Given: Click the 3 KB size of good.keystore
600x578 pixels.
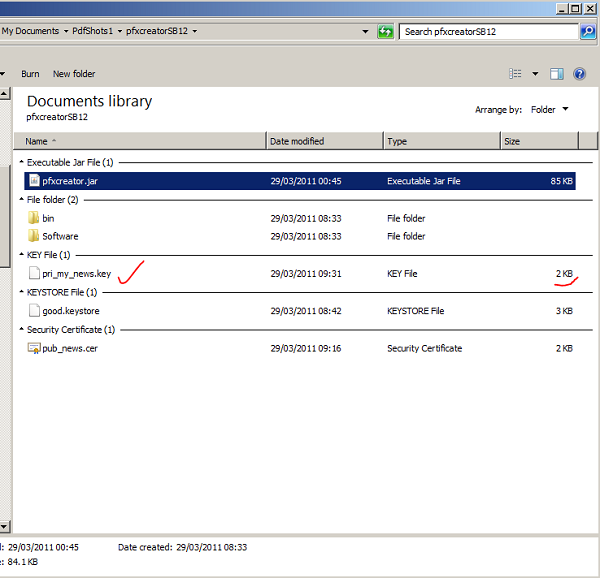Looking at the screenshot, I should coord(564,311).
